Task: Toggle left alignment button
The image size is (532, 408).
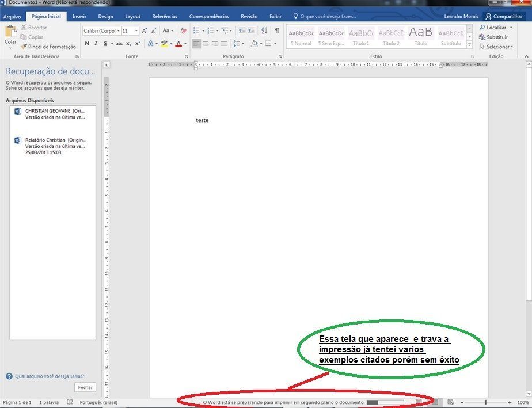Action: tap(196, 43)
